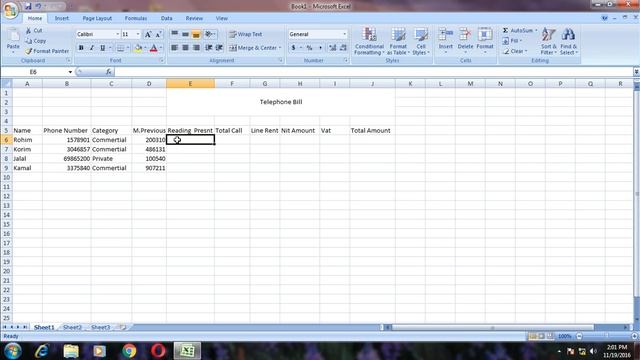The width and height of the screenshot is (640, 360).
Task: Open Google Chrome from taskbar
Action: pyautogui.click(x=129, y=351)
